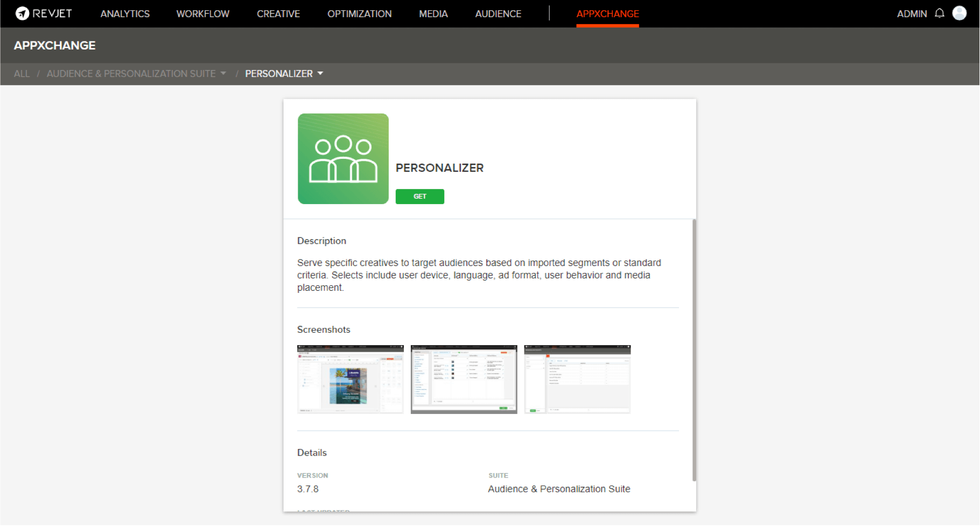Screen dimensions: 980x526
Task: Open the Audience menu
Action: pos(498,14)
